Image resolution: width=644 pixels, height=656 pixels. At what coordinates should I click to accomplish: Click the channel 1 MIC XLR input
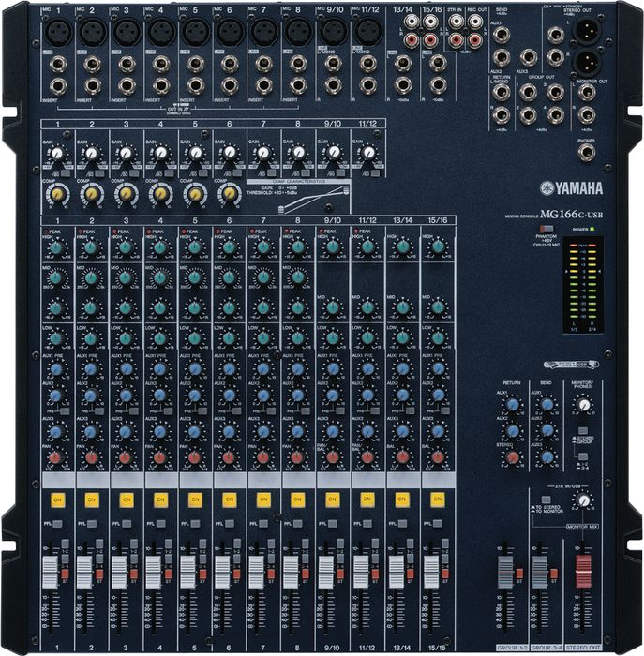coord(57,31)
